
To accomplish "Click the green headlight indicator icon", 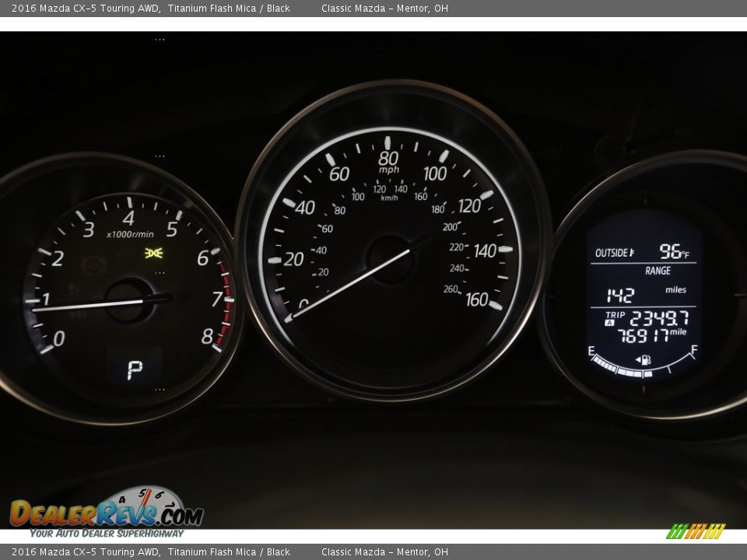I will (153, 254).
